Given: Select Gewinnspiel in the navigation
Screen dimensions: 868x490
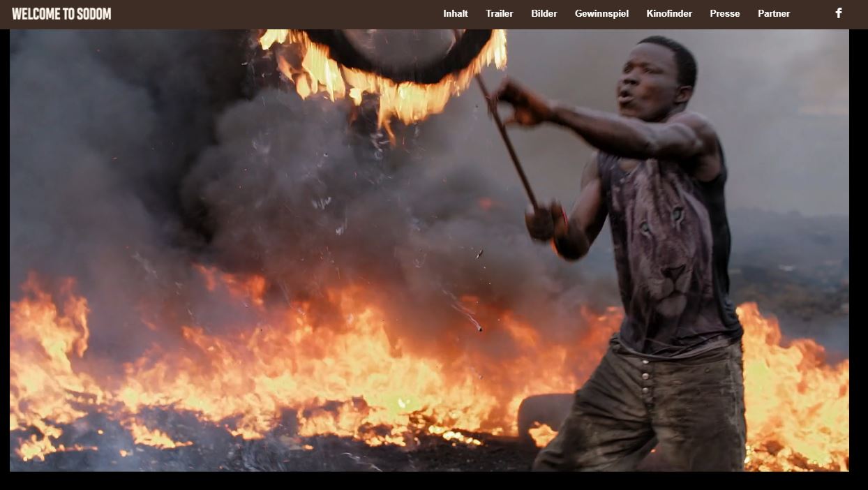Looking at the screenshot, I should click(601, 13).
